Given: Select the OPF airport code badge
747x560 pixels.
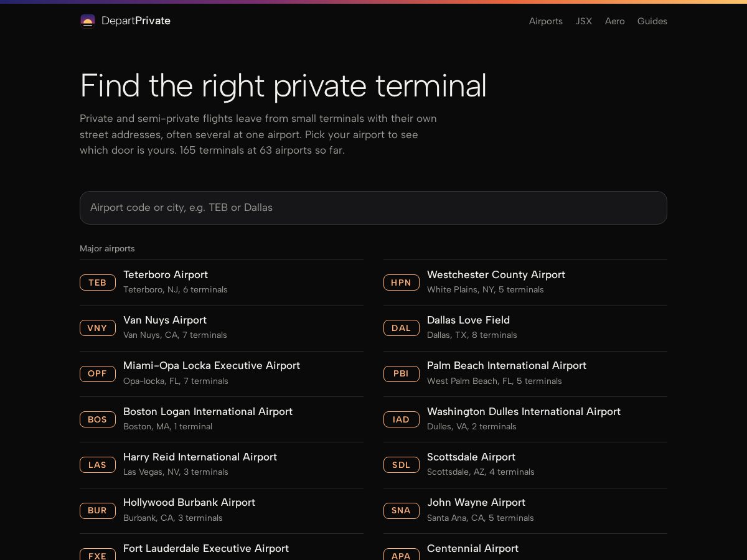Looking at the screenshot, I should pyautogui.click(x=98, y=374).
